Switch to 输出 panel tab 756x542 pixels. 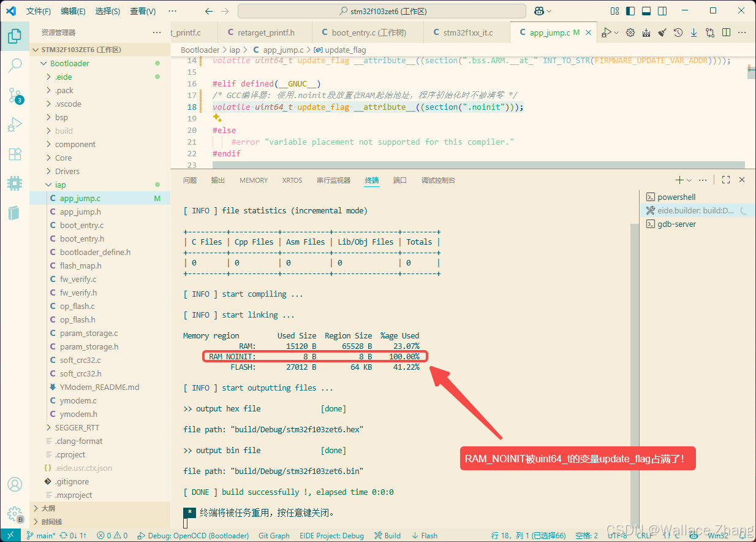coord(218,180)
